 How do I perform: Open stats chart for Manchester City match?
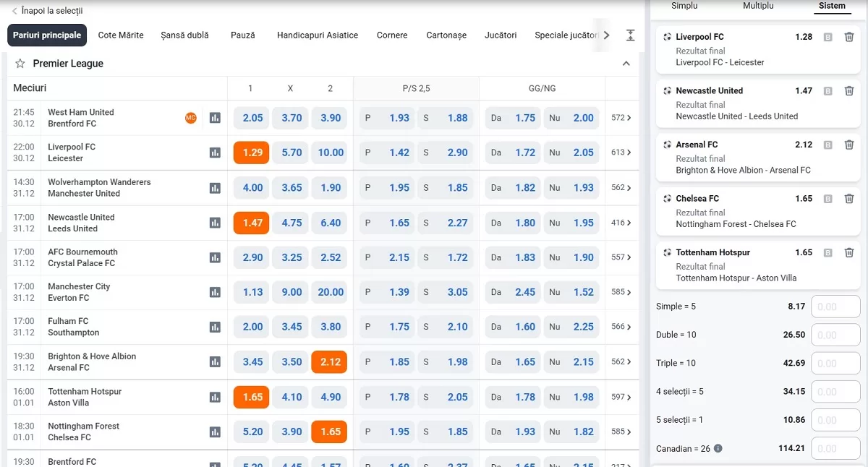click(215, 292)
